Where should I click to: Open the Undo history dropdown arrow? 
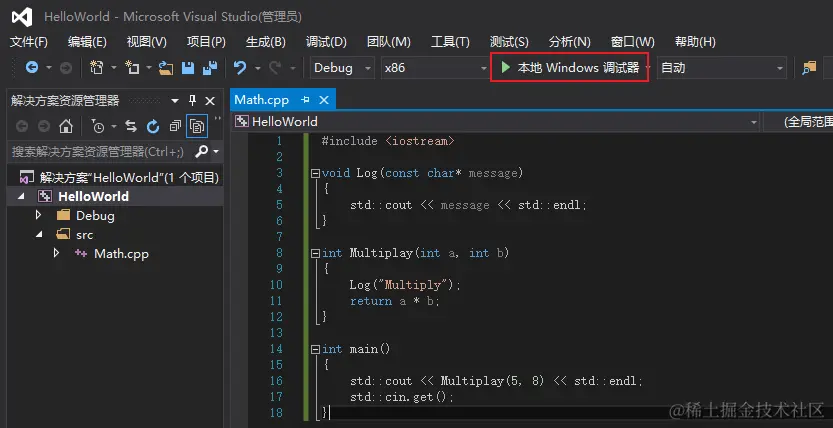click(x=258, y=68)
